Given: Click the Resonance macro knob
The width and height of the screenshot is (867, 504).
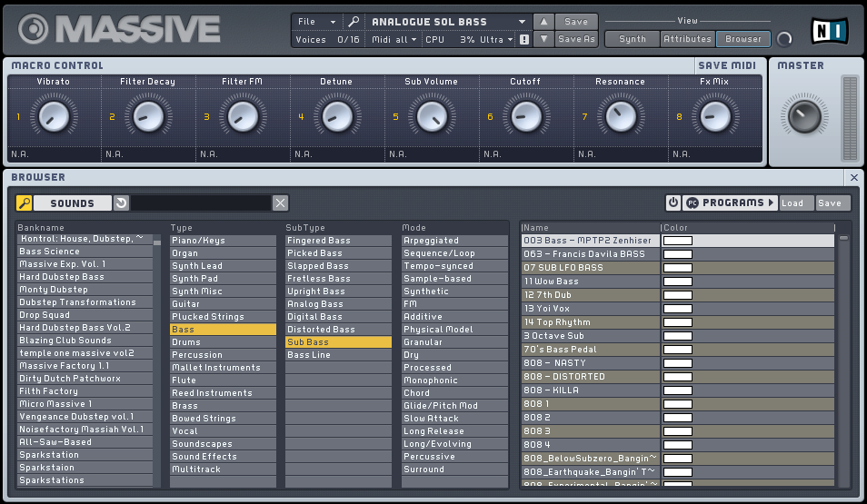Looking at the screenshot, I should 621,116.
